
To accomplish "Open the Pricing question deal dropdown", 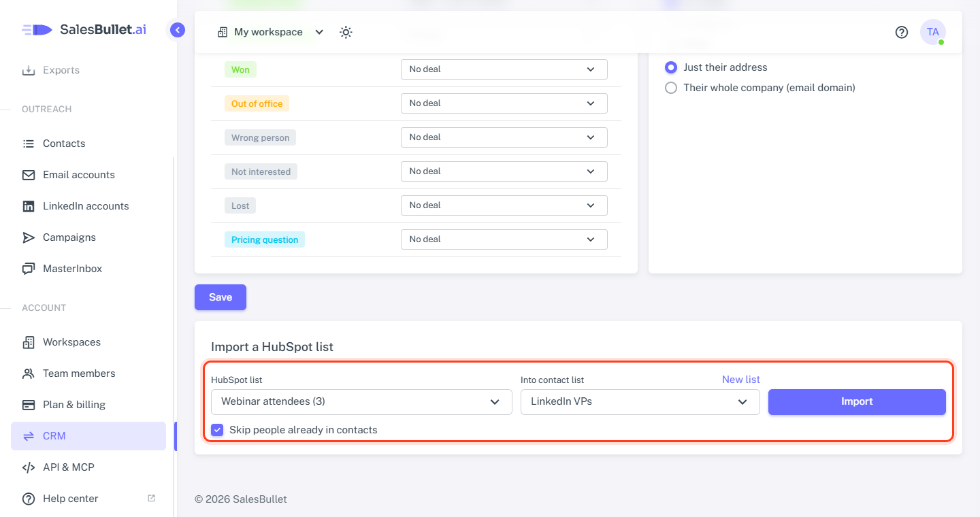I will (x=504, y=239).
